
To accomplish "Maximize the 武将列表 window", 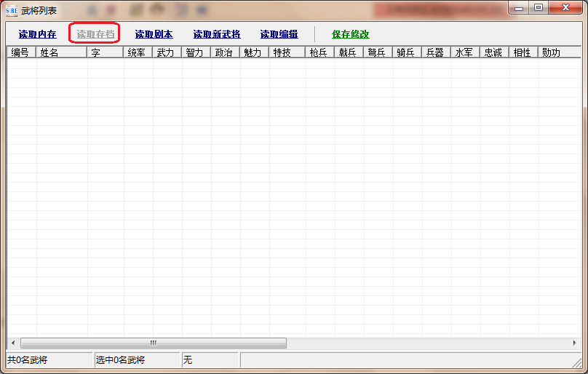I will (538, 7).
